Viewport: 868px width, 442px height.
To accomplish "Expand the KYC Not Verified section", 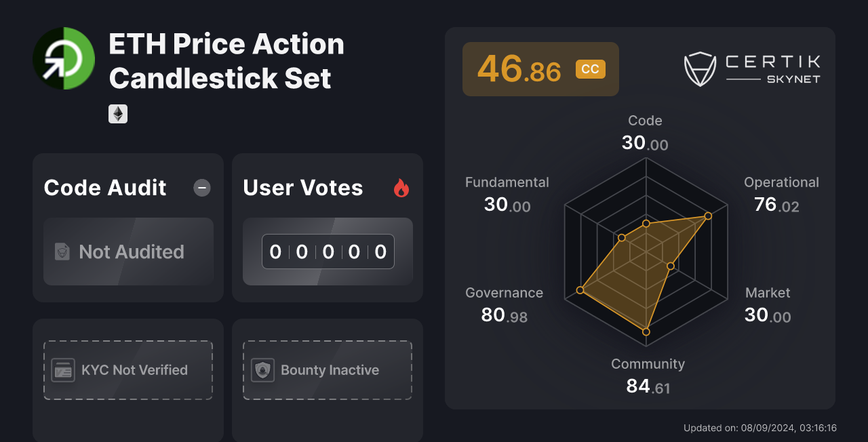I will (x=128, y=369).
